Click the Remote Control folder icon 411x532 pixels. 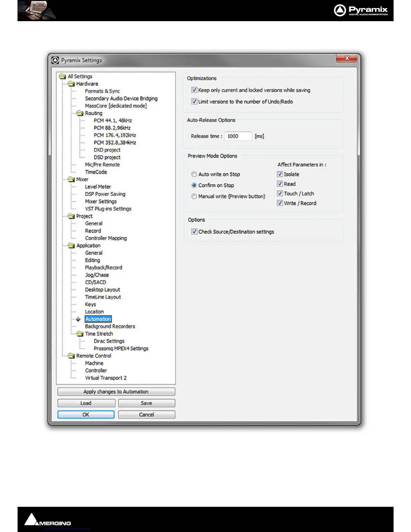[x=71, y=356]
